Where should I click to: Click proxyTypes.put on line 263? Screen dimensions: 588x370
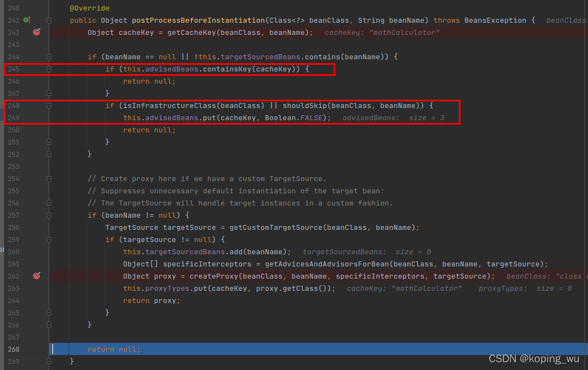point(176,288)
